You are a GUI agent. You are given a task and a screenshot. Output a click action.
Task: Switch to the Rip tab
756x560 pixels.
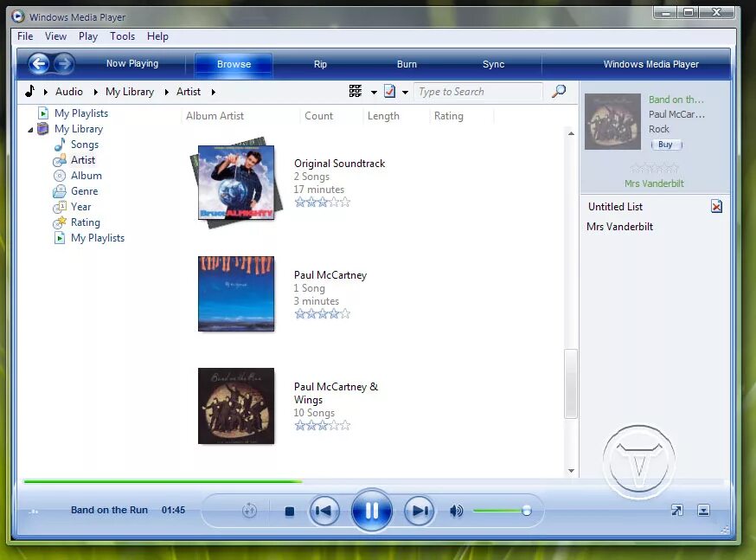(320, 64)
